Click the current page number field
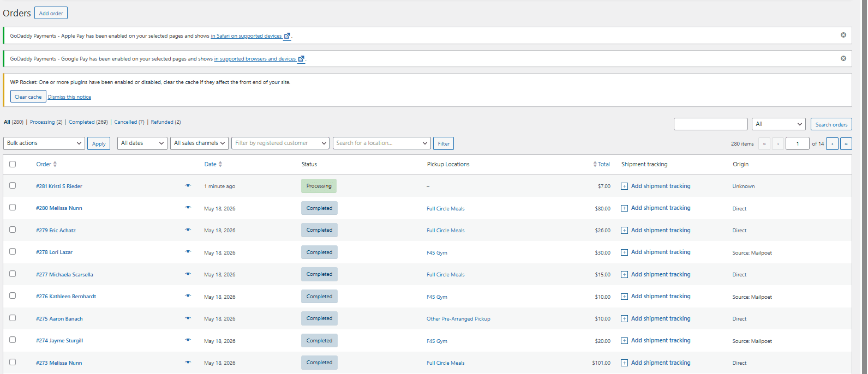Screen dimensions: 868x374 797,143
